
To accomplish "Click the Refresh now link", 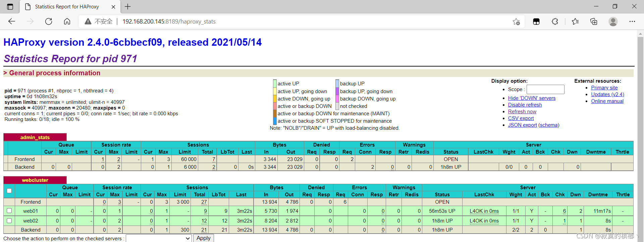I will [x=522, y=112].
